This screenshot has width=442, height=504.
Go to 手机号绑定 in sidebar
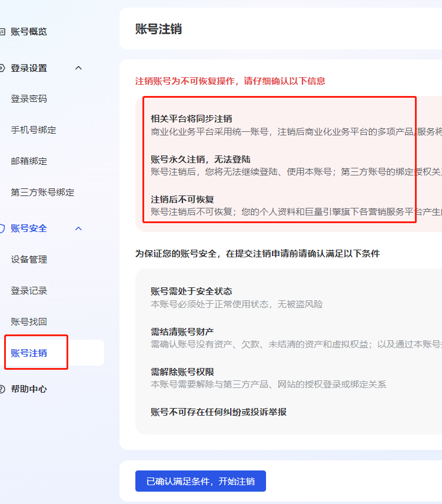(34, 130)
